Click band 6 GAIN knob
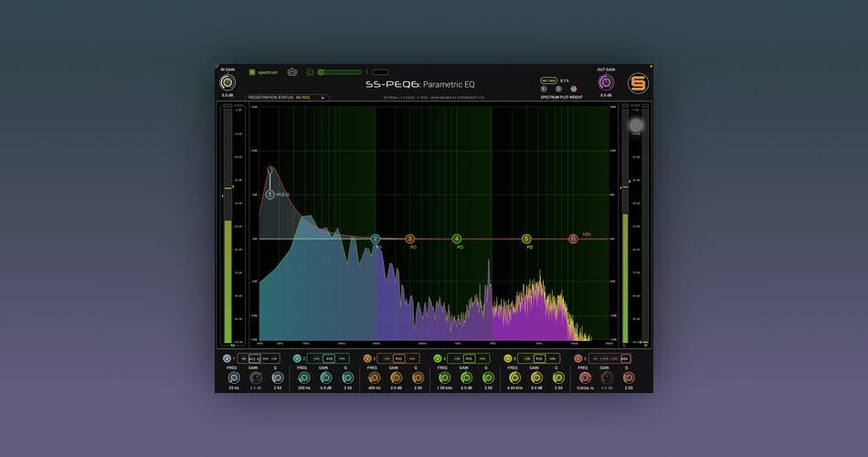This screenshot has width=868, height=457. tap(607, 377)
